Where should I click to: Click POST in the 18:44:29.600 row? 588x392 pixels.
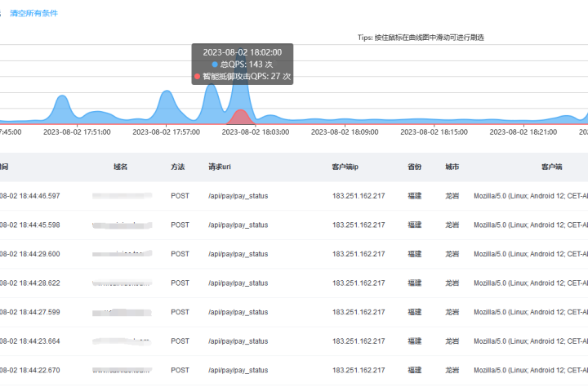180,254
